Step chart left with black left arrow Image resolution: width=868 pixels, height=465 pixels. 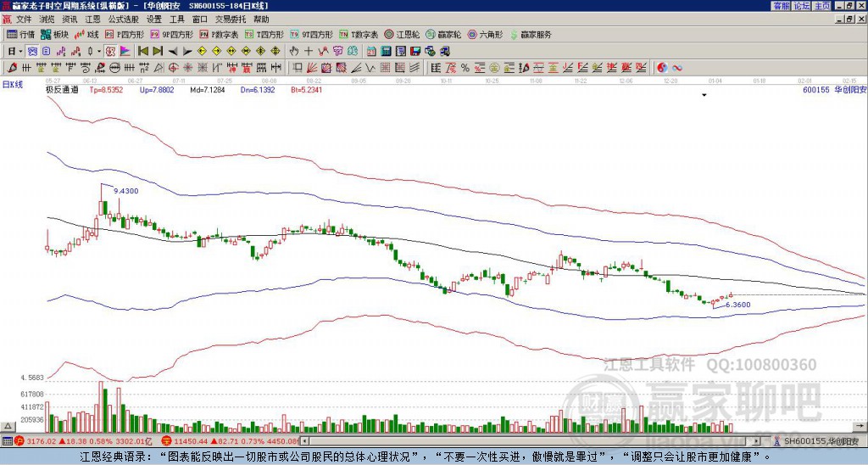click(x=173, y=52)
